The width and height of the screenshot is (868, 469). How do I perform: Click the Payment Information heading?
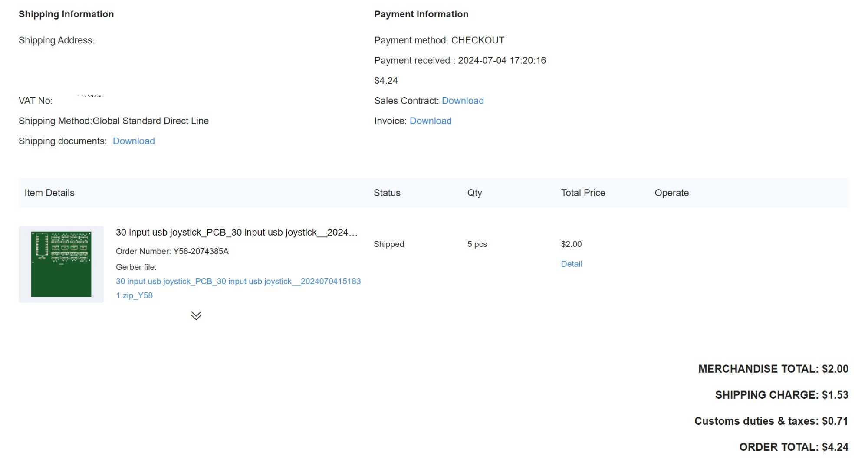coord(421,14)
